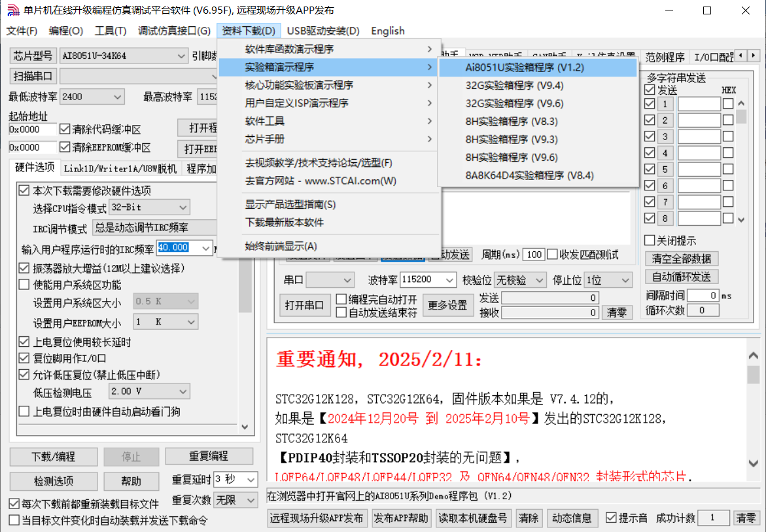Viewport: 766px width, 532px height.
Task: Enable 使能用户系统区功能 checkbox
Action: pos(24,284)
